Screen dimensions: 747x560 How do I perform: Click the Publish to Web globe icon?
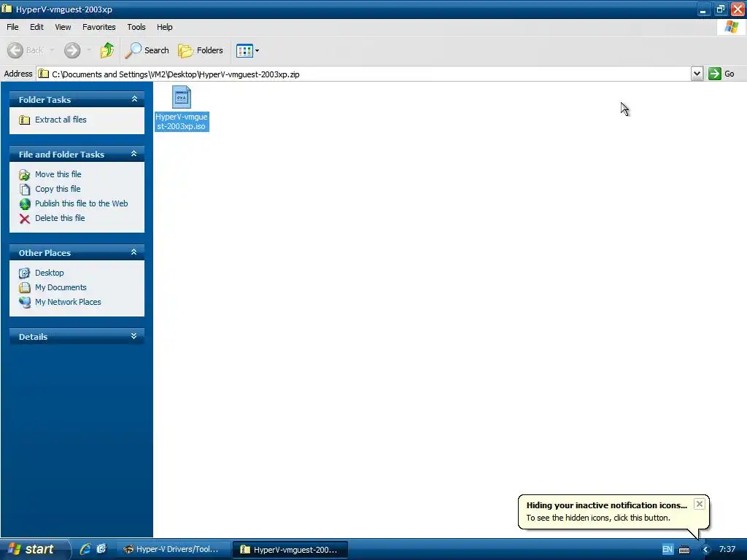[25, 204]
